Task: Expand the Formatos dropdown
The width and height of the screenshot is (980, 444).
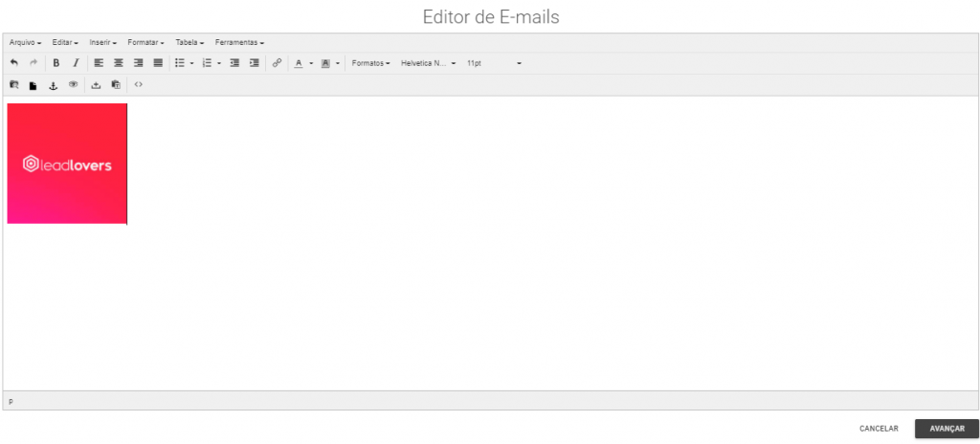Action: pyautogui.click(x=370, y=63)
